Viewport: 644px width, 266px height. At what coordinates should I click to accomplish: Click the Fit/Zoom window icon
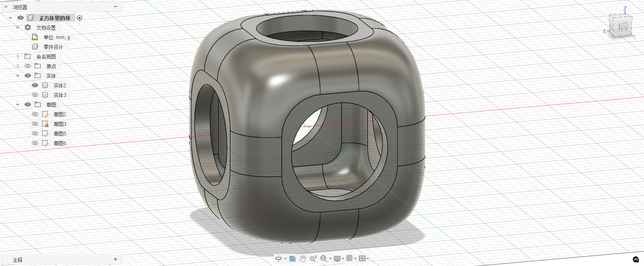(x=323, y=258)
